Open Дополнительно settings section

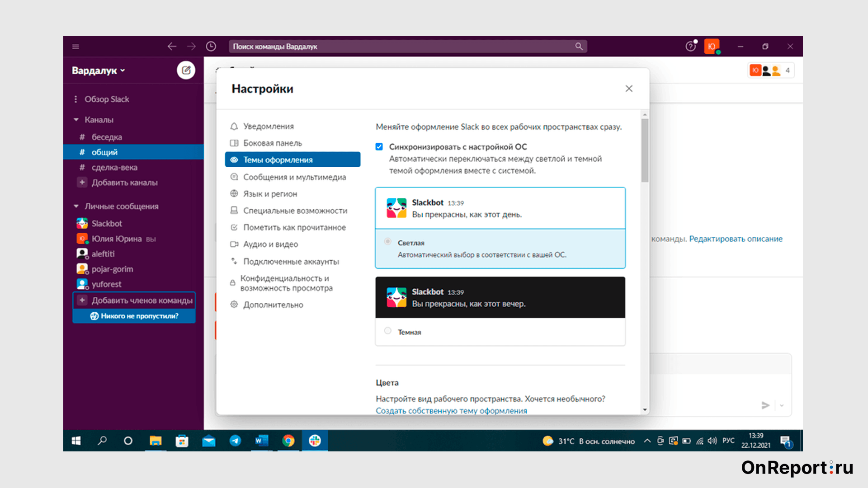(292, 305)
